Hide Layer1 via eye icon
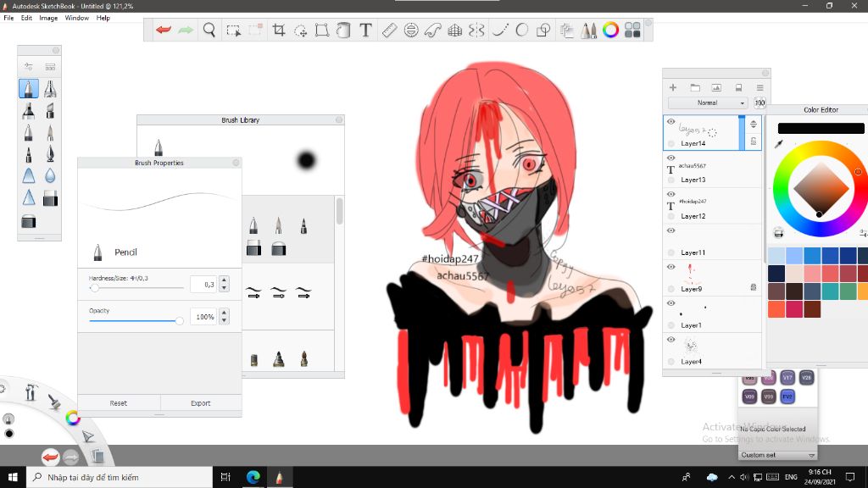The width and height of the screenshot is (868, 488). (671, 303)
